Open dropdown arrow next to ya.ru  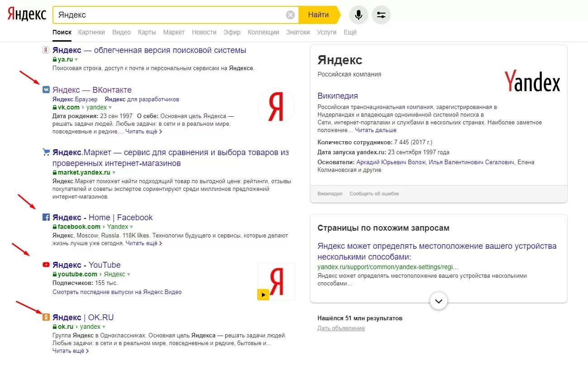point(76,60)
